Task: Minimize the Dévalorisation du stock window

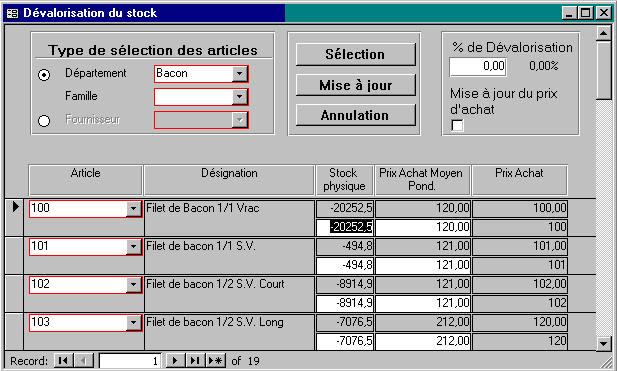Action: [569, 13]
